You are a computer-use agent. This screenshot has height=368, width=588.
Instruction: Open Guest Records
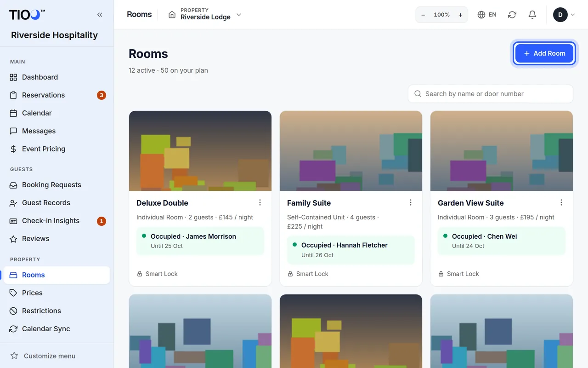click(x=57, y=203)
